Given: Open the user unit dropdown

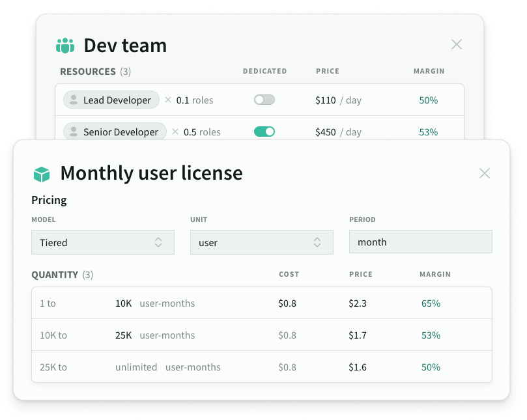Looking at the screenshot, I should click(x=261, y=242).
